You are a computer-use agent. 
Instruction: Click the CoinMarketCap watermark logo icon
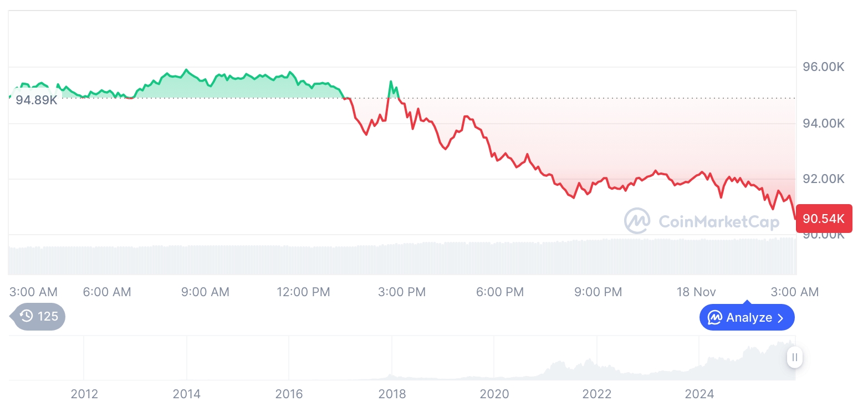(637, 221)
